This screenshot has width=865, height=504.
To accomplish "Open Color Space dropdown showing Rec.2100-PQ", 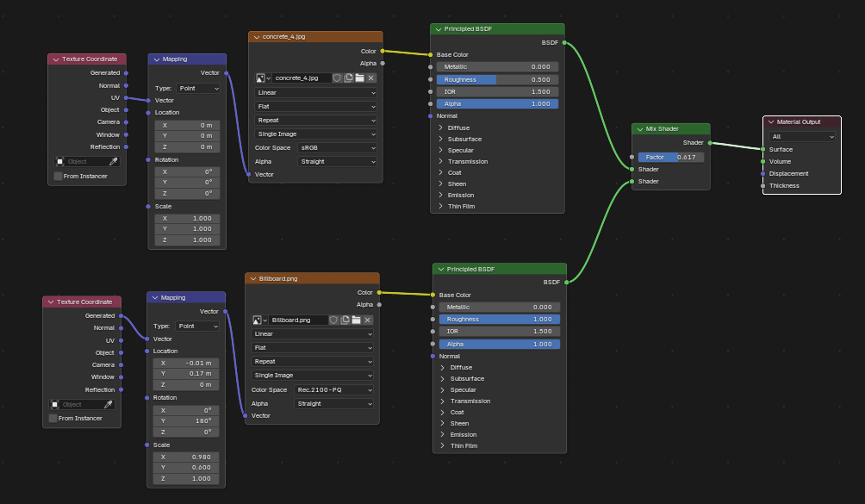I will point(334,389).
